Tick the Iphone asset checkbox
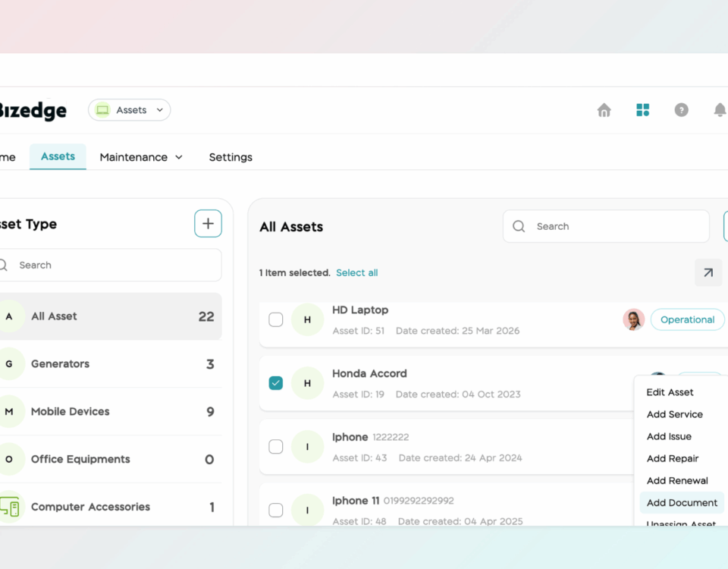Screen dimensions: 728x569 (276, 447)
